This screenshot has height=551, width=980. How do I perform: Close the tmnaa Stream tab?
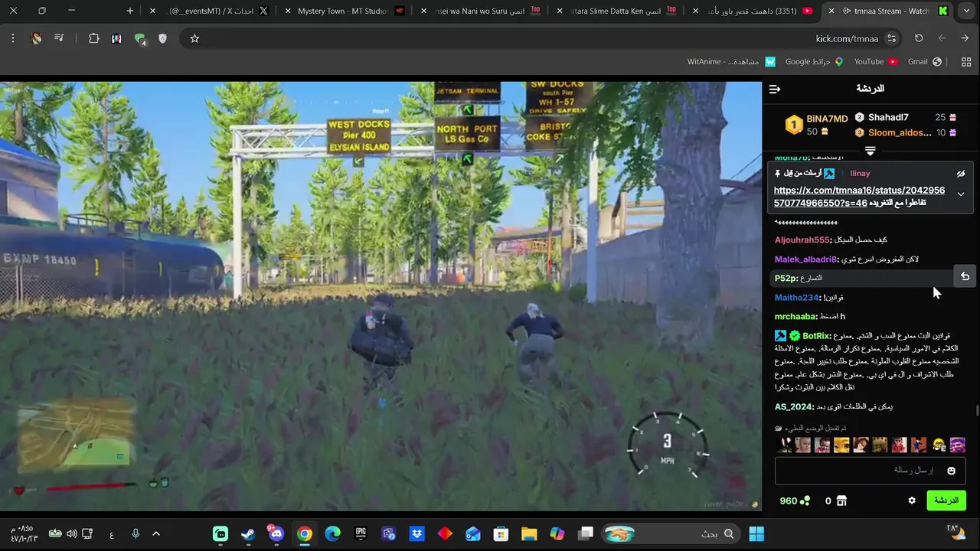click(x=831, y=11)
